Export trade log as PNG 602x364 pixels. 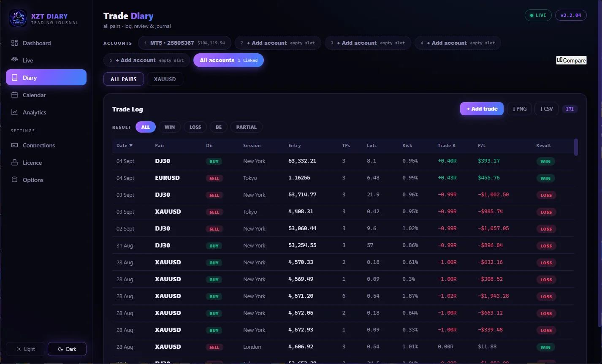tap(519, 109)
